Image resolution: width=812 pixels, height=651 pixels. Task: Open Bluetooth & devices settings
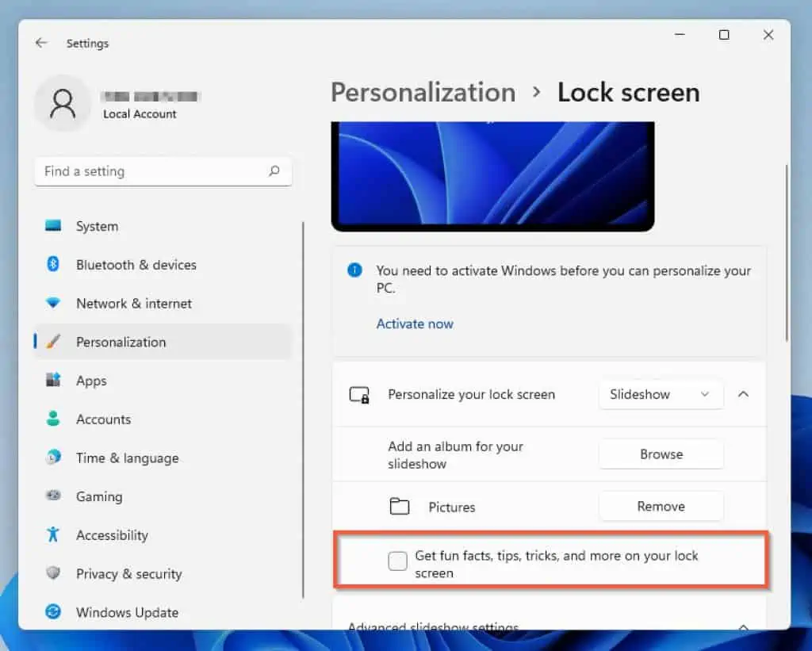pos(52,265)
